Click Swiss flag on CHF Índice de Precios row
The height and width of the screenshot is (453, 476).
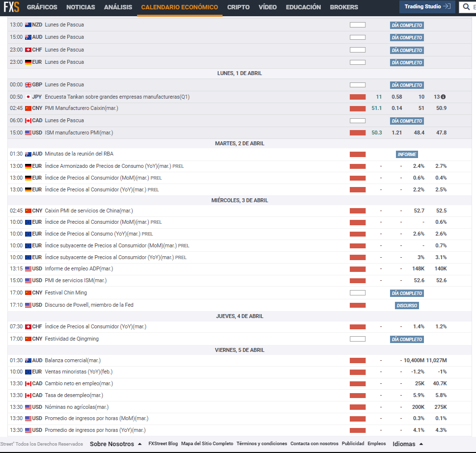tap(28, 327)
